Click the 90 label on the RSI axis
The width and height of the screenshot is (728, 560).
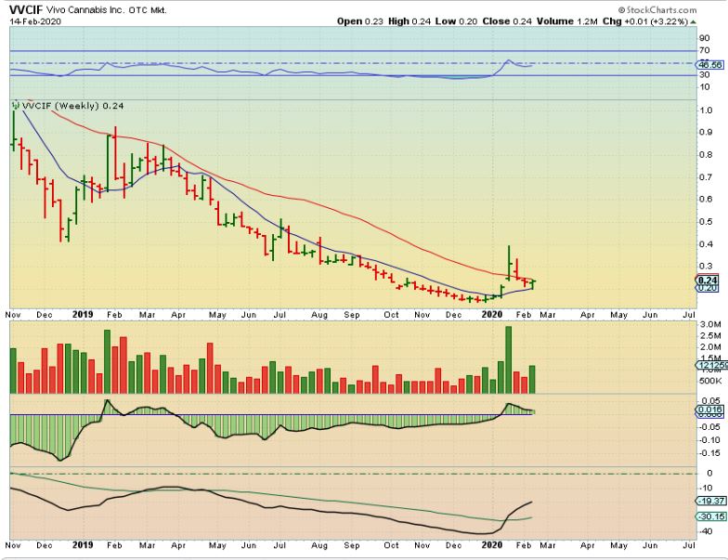704,38
